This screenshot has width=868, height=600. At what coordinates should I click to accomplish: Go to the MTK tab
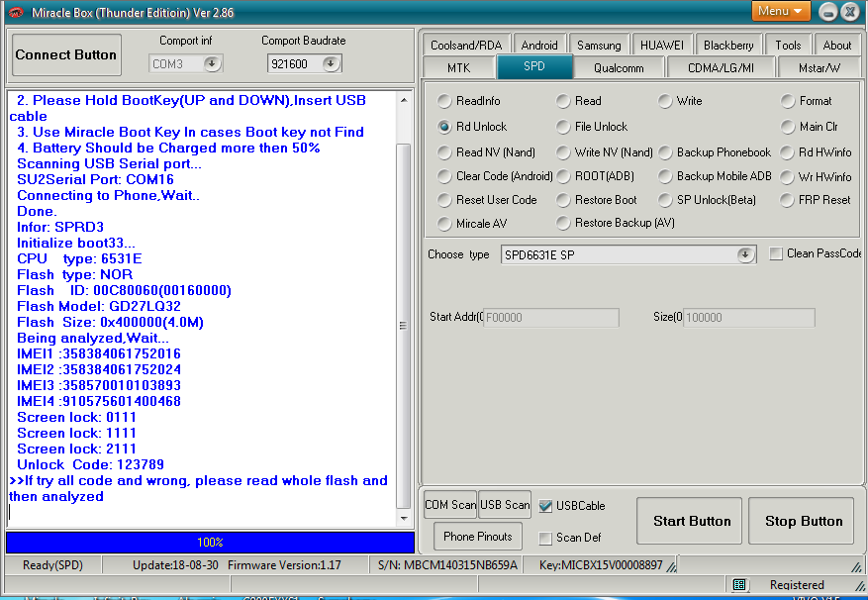click(x=458, y=67)
